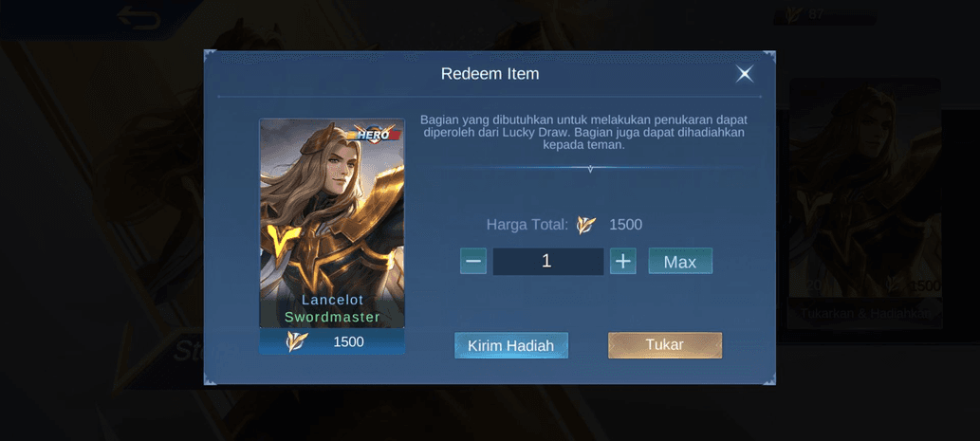
Task: Click the Redeem Item title
Action: click(x=490, y=74)
